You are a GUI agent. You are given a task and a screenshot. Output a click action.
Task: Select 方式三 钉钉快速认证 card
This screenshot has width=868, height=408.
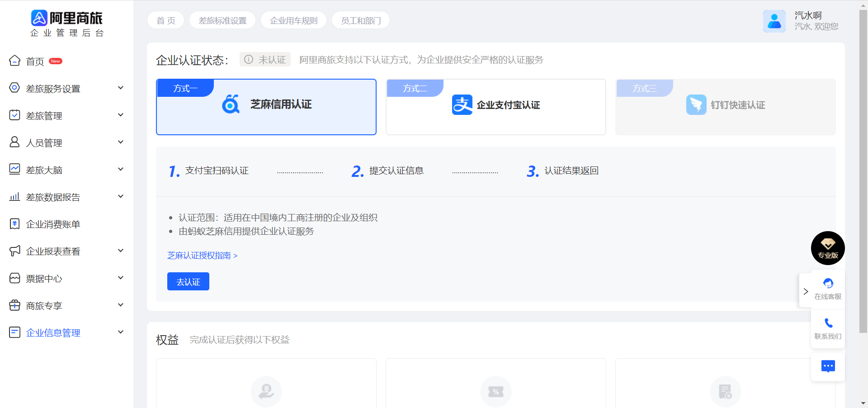726,107
